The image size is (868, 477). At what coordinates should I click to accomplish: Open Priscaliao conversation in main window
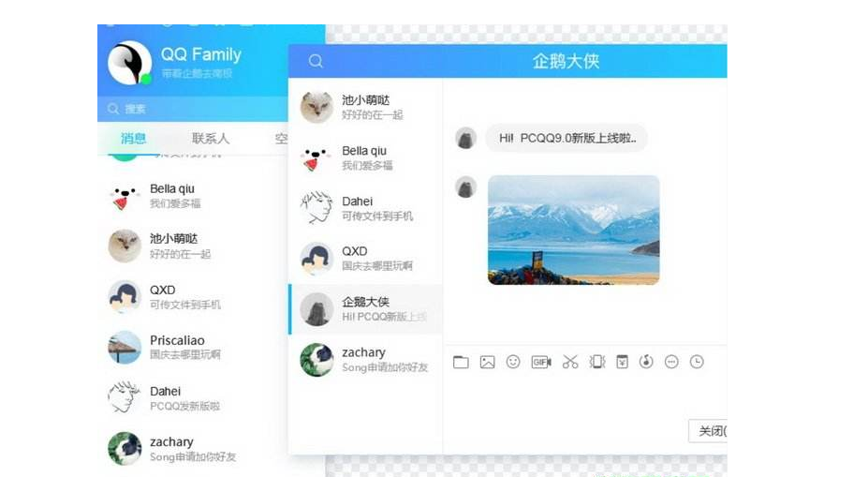point(193,348)
